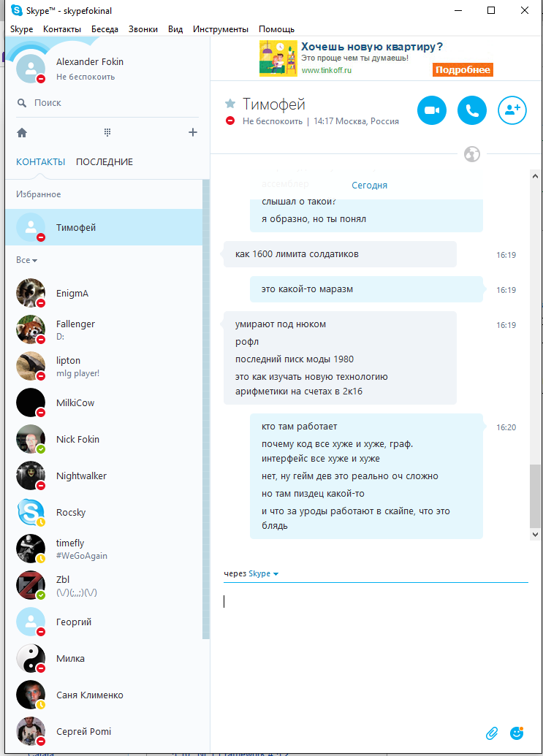This screenshot has height=756, width=543.
Task: Toggle favorite star next to Тимофей
Action: tap(230, 103)
